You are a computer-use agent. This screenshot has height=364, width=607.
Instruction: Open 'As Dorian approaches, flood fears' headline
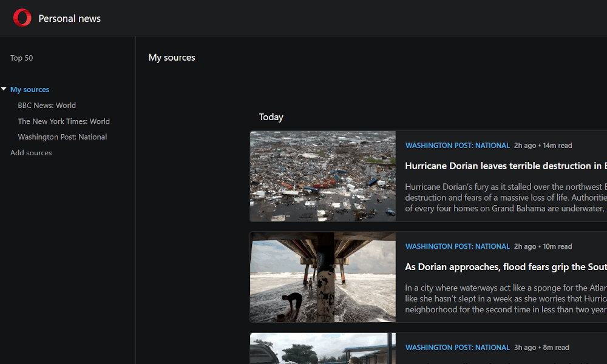point(505,267)
